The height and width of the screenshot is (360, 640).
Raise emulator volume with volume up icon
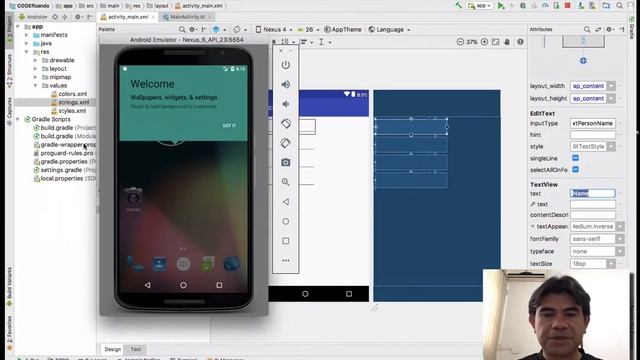(286, 84)
